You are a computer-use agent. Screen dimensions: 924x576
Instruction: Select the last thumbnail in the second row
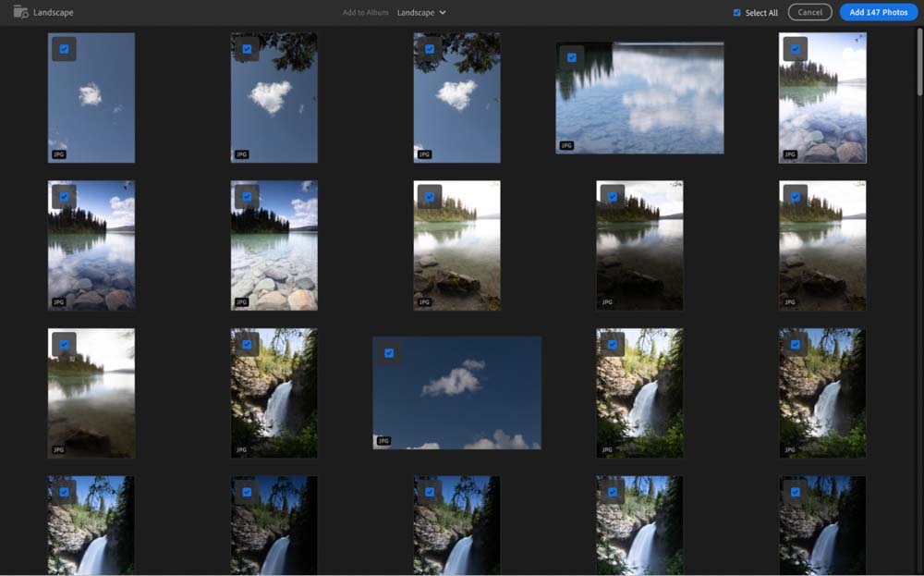(822, 245)
